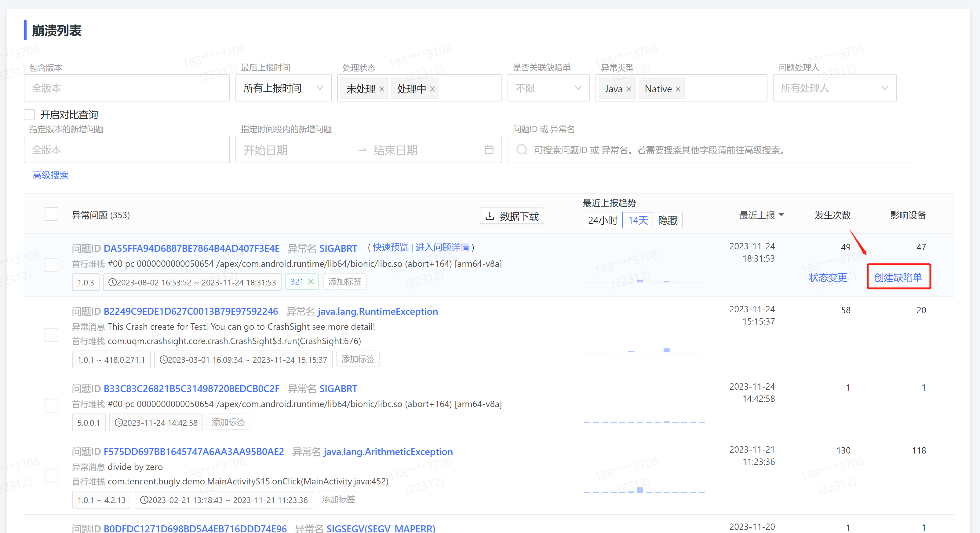
Task: Click SIGABRT name on B33C83C268 row
Action: [338, 389]
